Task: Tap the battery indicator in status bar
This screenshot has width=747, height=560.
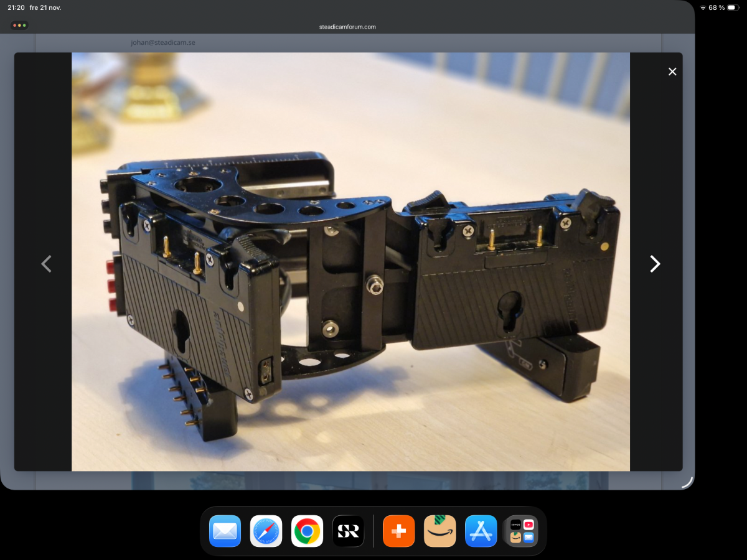Action: [x=731, y=7]
